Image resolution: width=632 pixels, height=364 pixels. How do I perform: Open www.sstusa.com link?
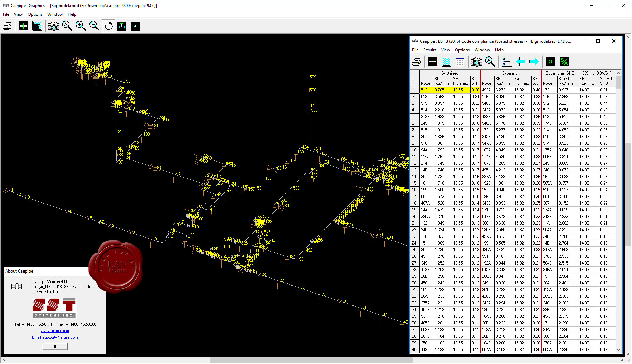[x=55, y=331]
